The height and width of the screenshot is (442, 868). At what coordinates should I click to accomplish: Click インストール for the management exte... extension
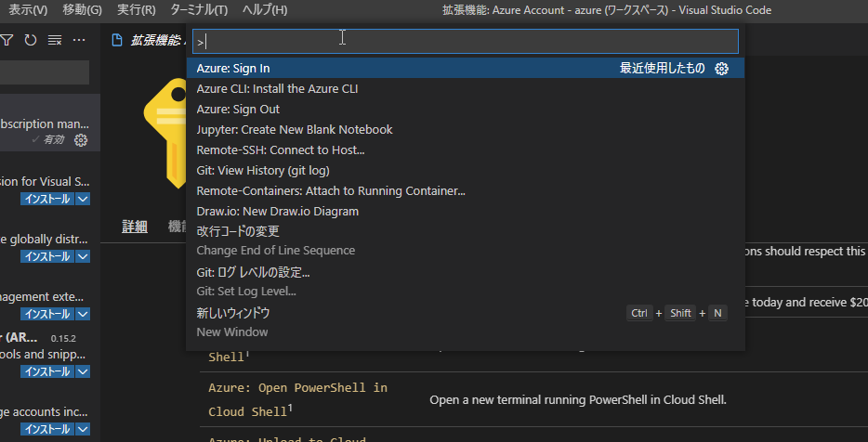[x=47, y=314]
